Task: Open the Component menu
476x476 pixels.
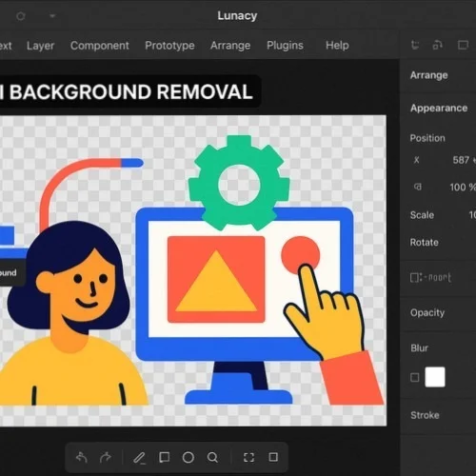Action: tap(100, 46)
